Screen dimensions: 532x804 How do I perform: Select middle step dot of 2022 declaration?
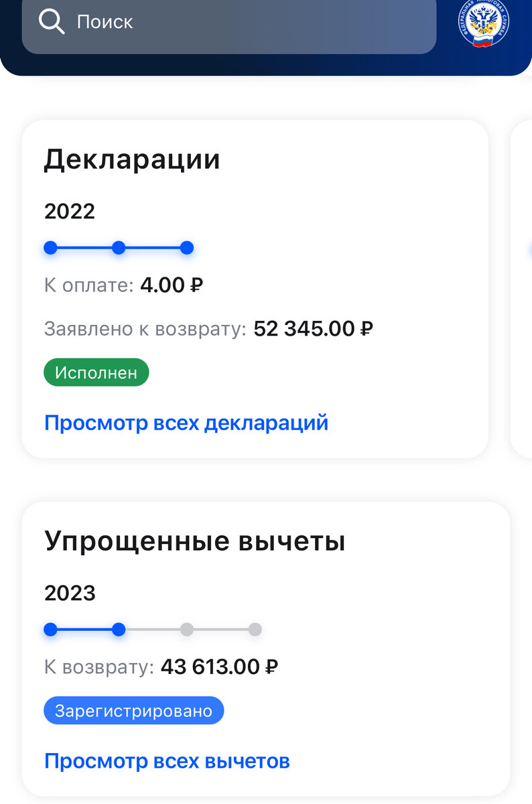pos(119,248)
